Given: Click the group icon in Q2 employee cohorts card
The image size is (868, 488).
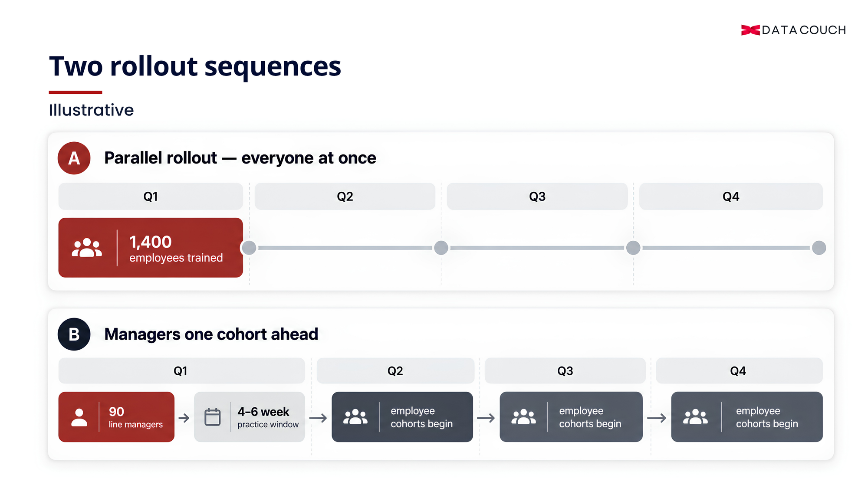Looking at the screenshot, I should [x=355, y=417].
